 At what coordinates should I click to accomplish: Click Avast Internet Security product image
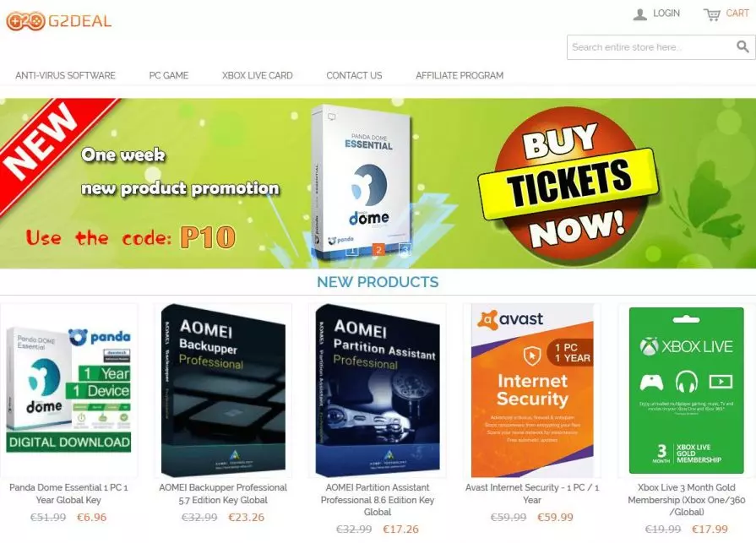click(532, 390)
